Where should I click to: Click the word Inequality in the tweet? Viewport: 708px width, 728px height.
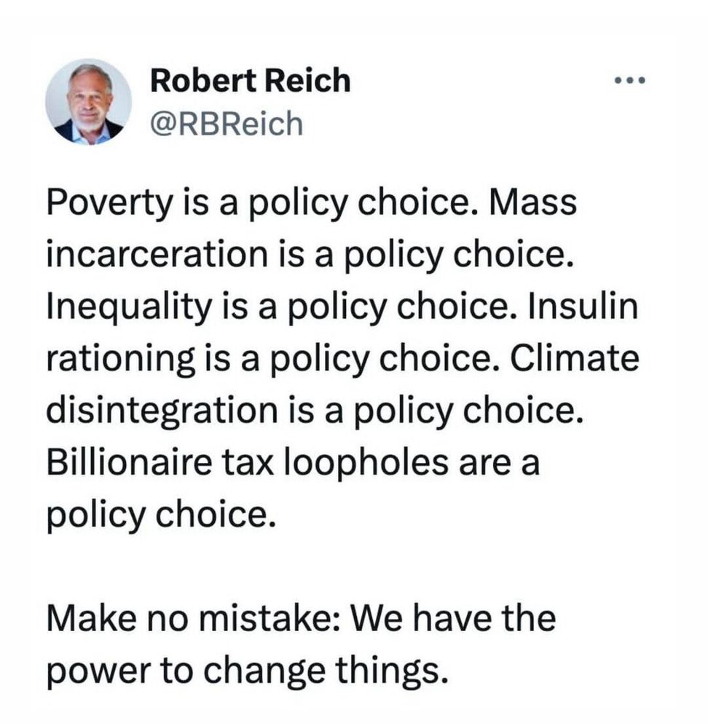tap(130, 307)
